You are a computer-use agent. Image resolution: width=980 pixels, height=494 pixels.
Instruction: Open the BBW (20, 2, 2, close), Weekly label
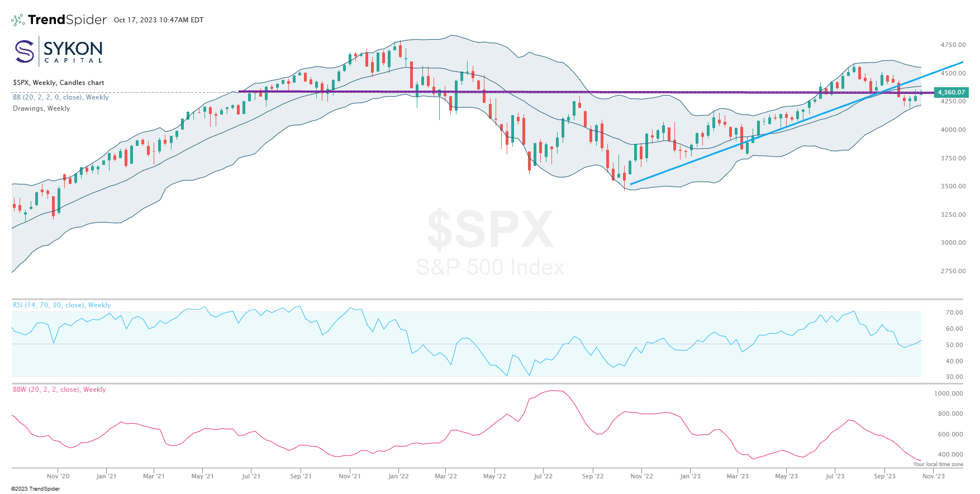point(59,389)
